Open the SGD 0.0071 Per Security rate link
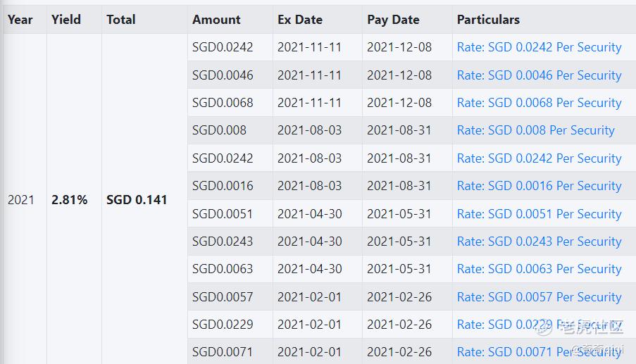The image size is (636, 364). (539, 352)
